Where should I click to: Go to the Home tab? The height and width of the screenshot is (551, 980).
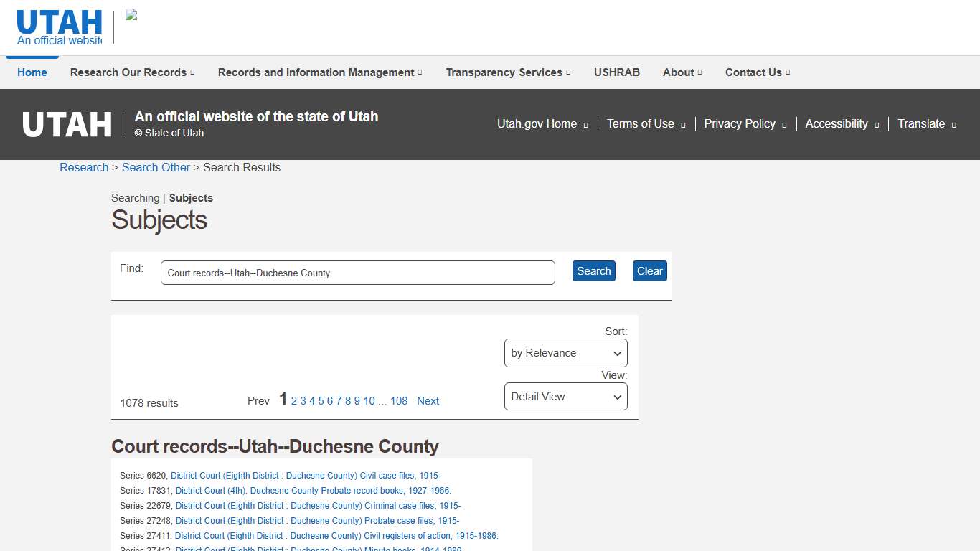(32, 72)
